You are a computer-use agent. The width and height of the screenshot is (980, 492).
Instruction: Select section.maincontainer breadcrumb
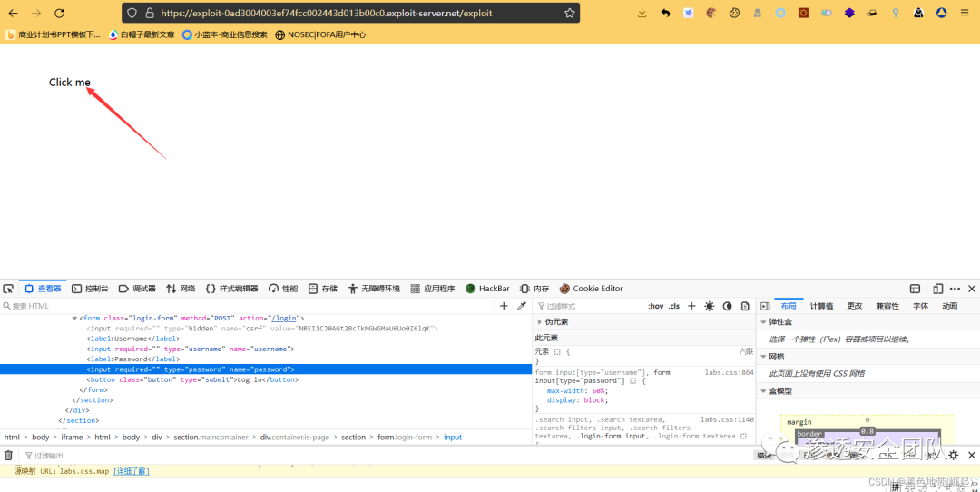[x=211, y=438]
